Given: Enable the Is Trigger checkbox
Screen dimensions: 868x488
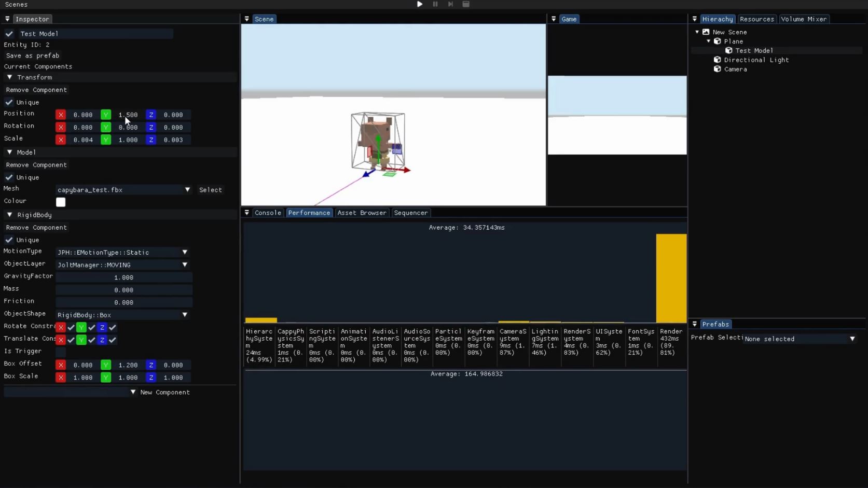Looking at the screenshot, I should pyautogui.click(x=61, y=352).
